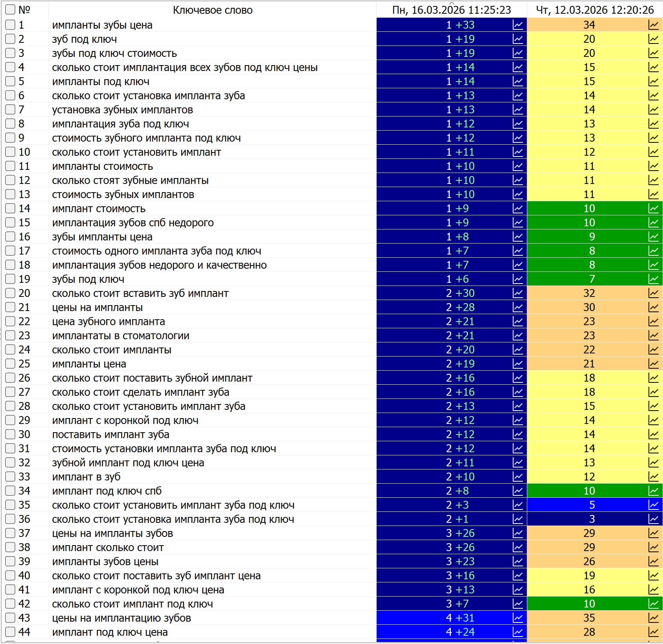Tick checkbox for row 40 keyword
Viewport: 663px width, 644px height.
point(10,576)
